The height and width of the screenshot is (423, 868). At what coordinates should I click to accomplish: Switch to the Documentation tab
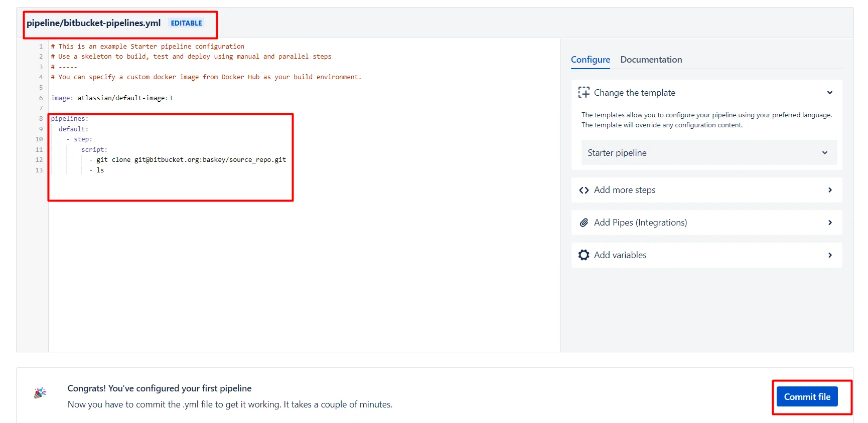pos(651,60)
